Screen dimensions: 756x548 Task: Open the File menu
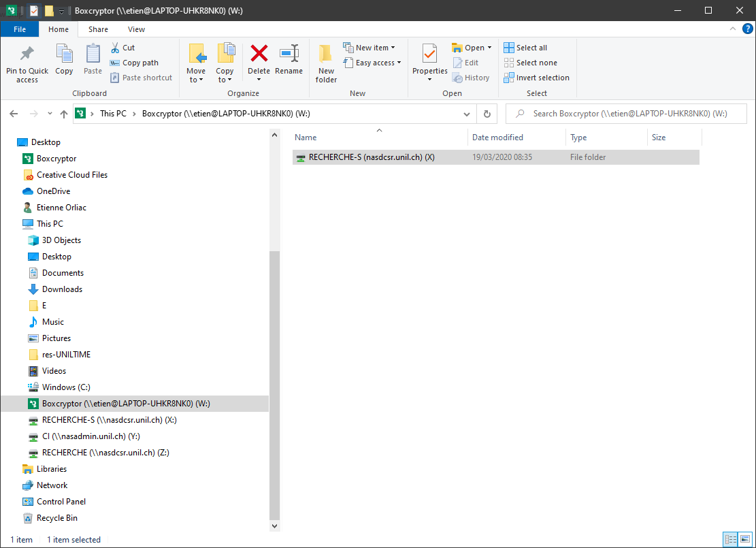[x=20, y=29]
